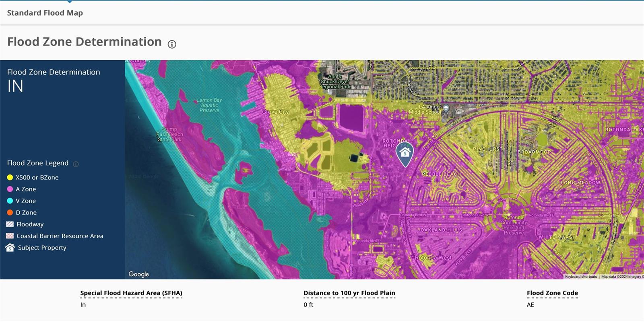Click the LA Ainger Middle School map pin
644x322 pixels.
click(446, 109)
